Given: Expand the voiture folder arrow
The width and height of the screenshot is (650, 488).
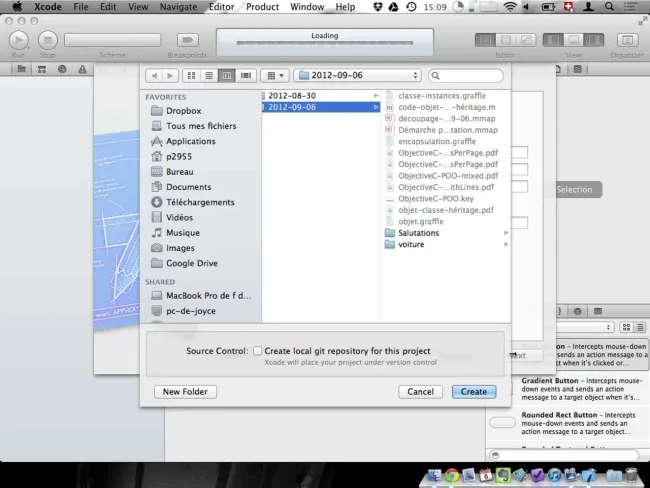Looking at the screenshot, I should pos(506,245).
